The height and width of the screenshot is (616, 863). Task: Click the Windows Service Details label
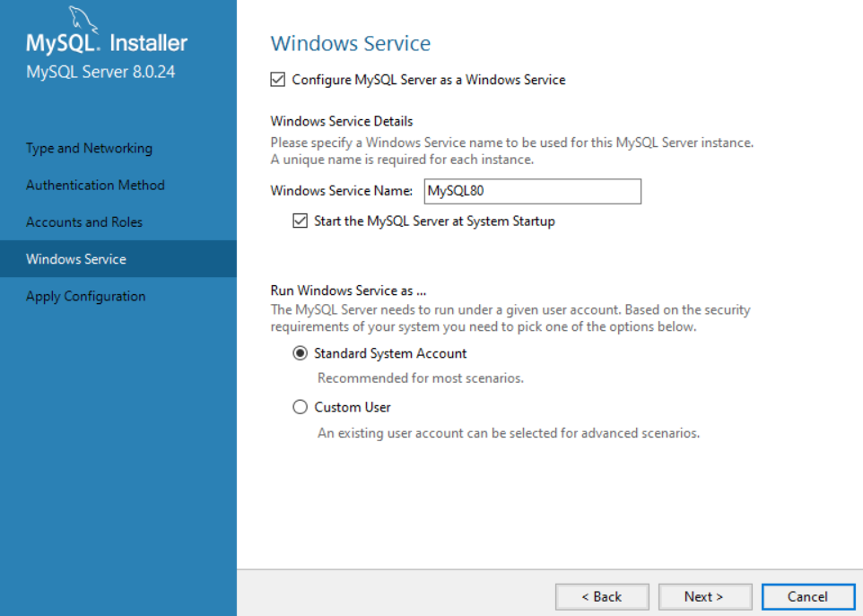pyautogui.click(x=342, y=121)
